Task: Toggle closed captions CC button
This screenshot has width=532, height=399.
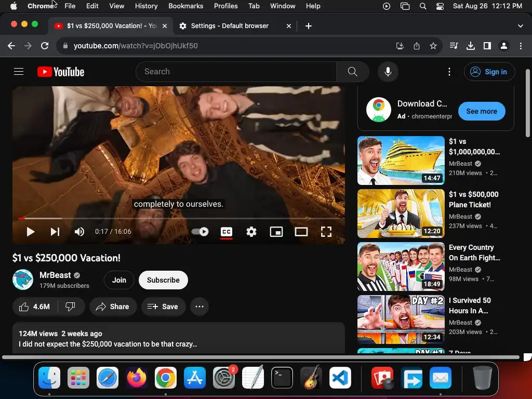Action: coord(227,232)
